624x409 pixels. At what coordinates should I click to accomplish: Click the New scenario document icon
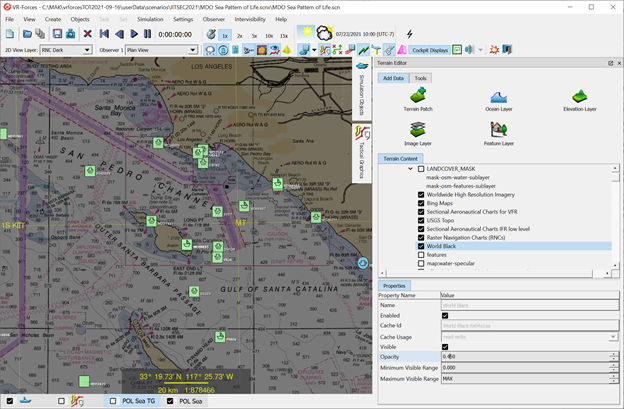(10, 34)
